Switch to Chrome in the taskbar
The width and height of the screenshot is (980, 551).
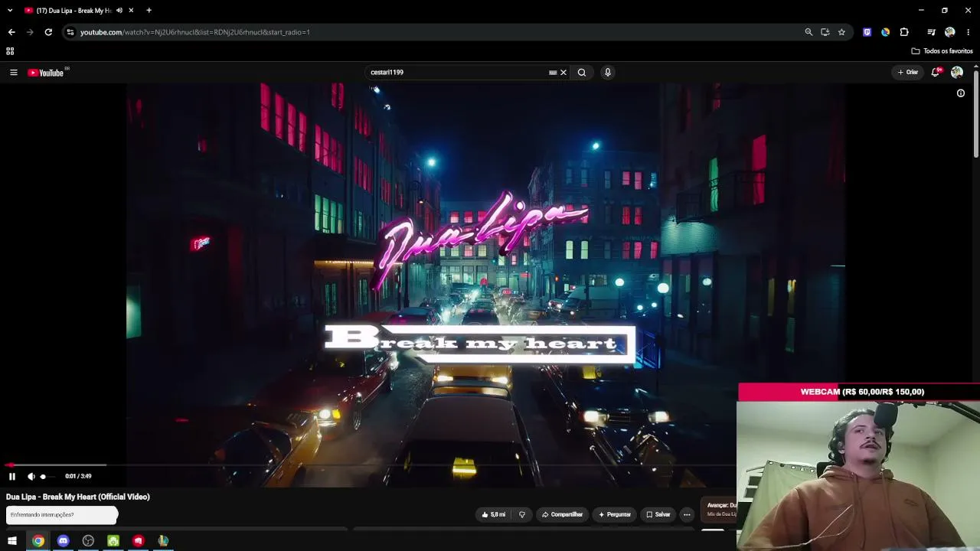click(38, 541)
